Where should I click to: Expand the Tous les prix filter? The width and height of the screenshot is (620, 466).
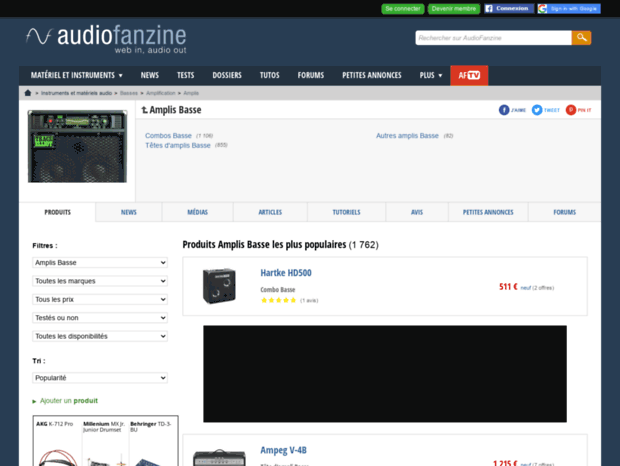point(100,299)
